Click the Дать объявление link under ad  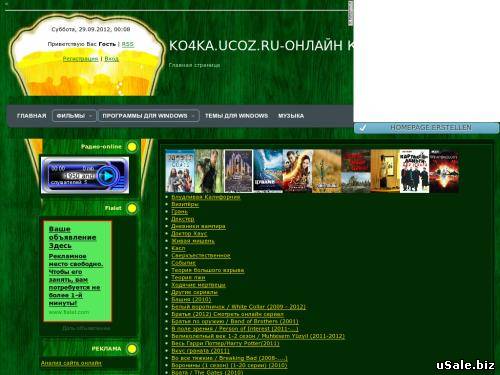86,328
